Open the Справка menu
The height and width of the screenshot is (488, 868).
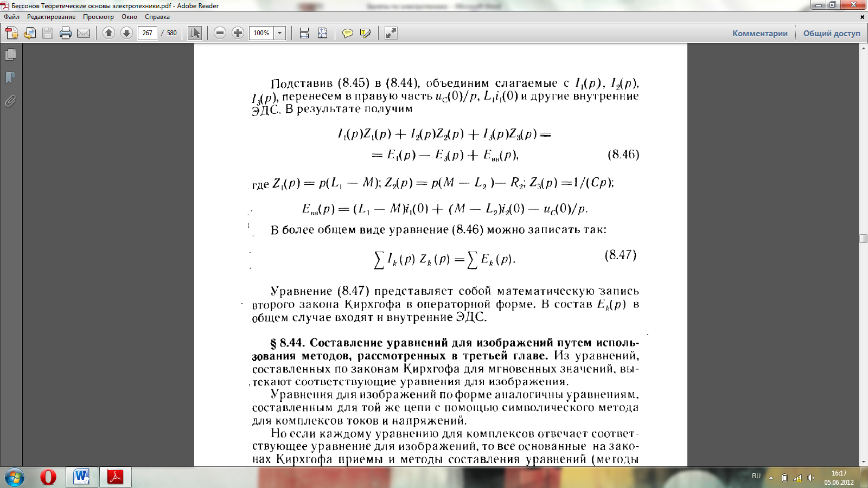tap(157, 17)
